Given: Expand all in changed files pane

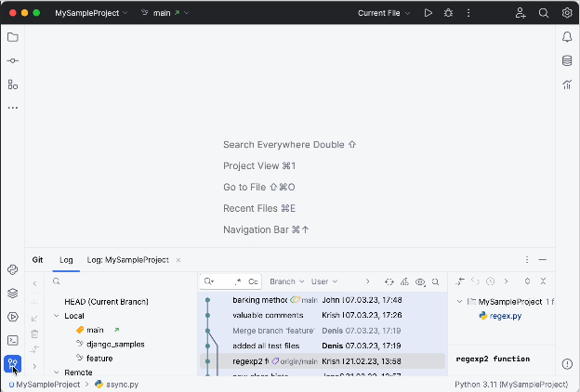Looking at the screenshot, I should tap(527, 281).
